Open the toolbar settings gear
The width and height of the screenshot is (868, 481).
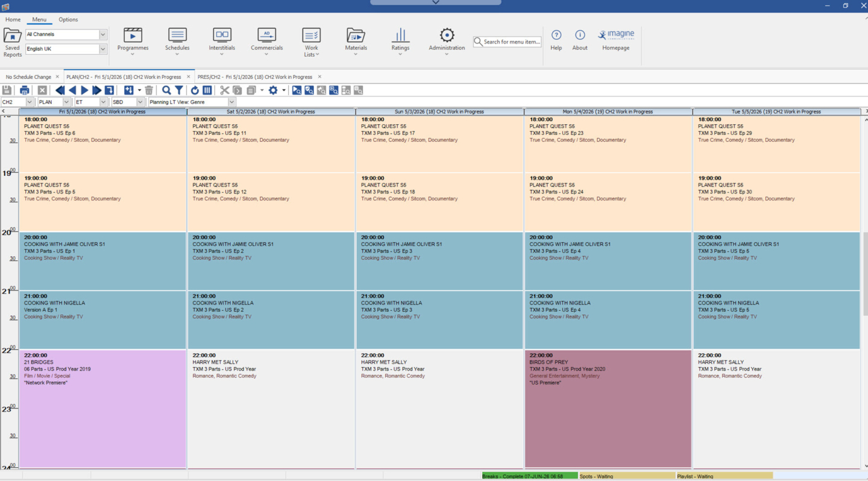pos(273,90)
